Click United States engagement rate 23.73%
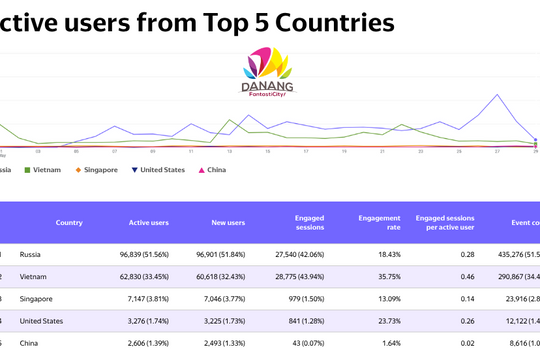 click(x=390, y=321)
